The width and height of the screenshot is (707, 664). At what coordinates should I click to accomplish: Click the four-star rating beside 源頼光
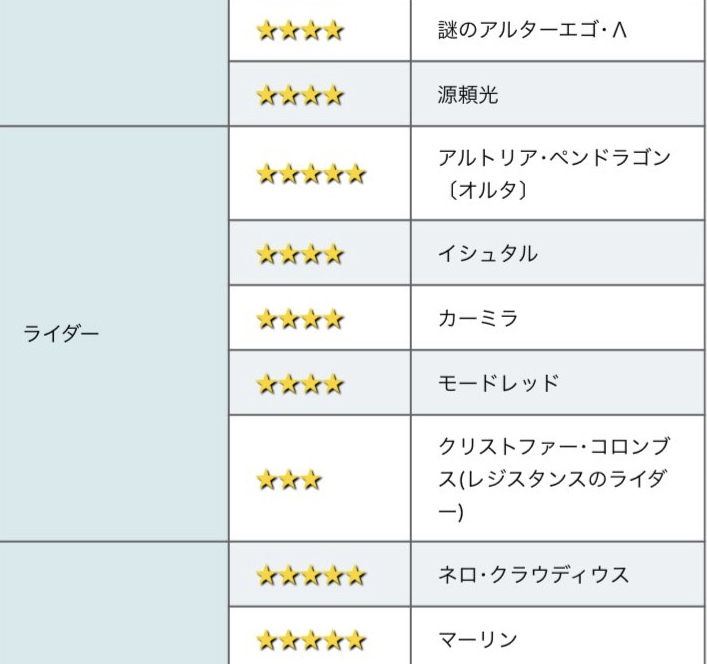[x=300, y=95]
